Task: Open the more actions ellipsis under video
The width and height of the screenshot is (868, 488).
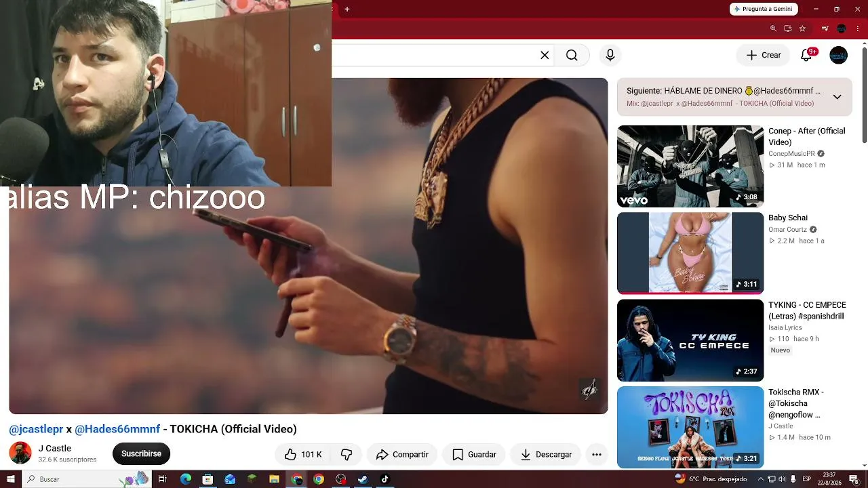Action: pos(597,454)
